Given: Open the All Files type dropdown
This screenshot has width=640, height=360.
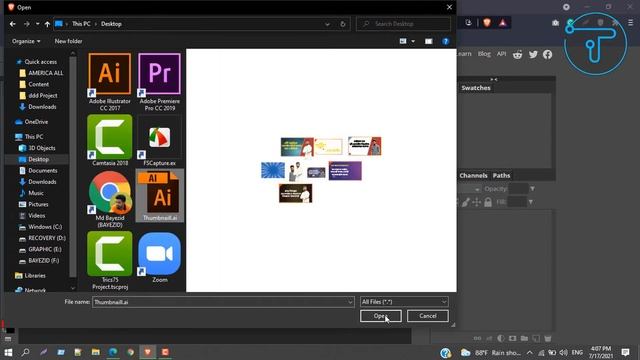Looking at the screenshot, I should pos(404,302).
